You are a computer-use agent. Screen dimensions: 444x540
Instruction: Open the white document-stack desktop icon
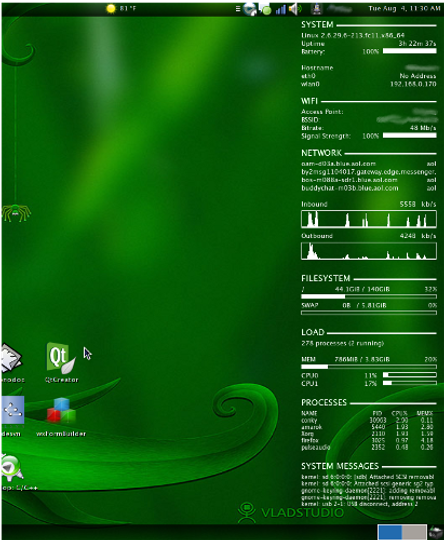point(11,358)
